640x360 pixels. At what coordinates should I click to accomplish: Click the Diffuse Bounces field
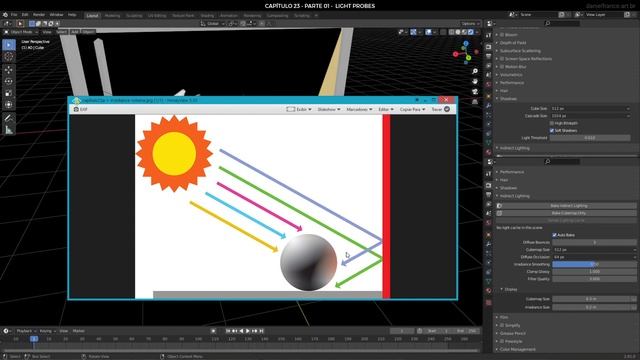594,242
